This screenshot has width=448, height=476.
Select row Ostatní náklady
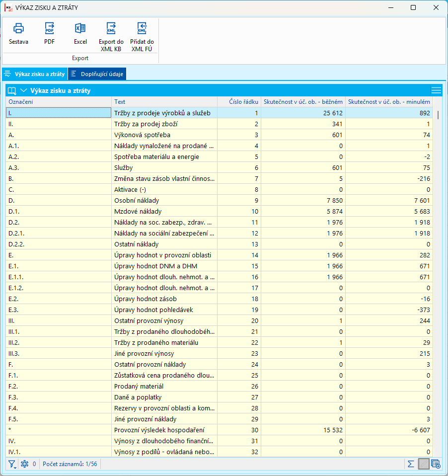(x=219, y=244)
